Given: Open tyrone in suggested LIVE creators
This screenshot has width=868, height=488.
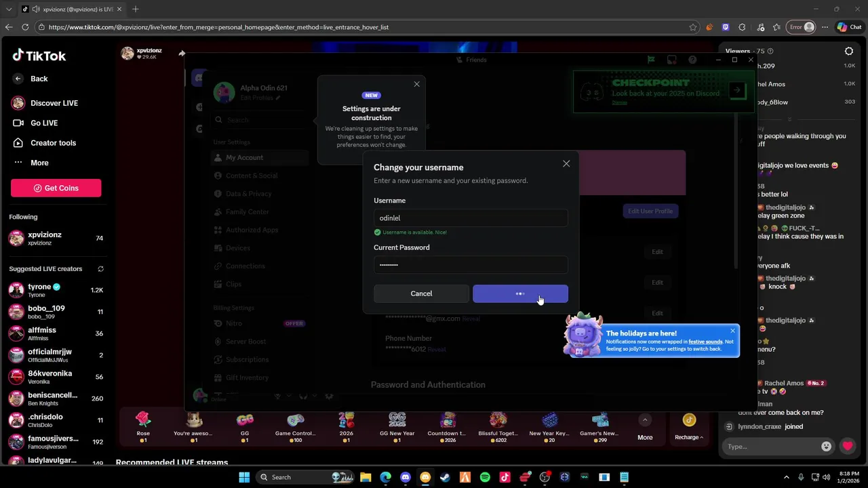Looking at the screenshot, I should pyautogui.click(x=56, y=290).
